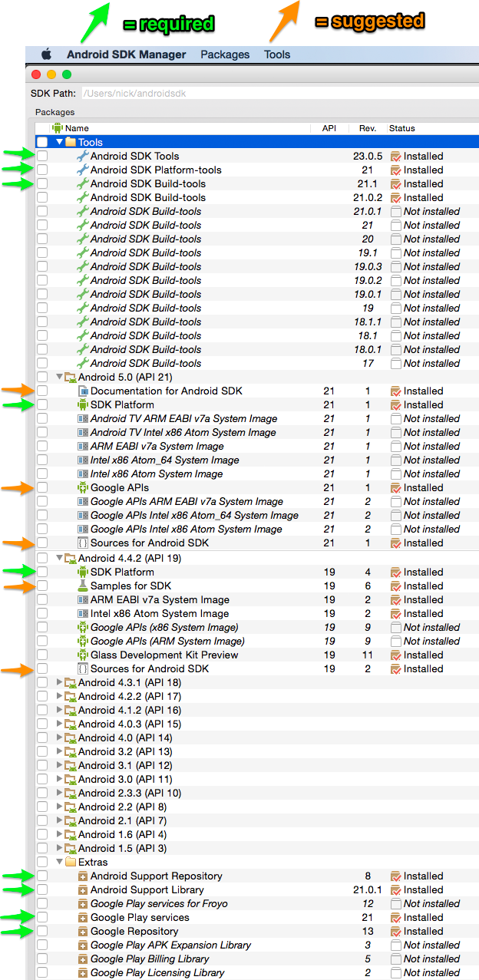Click Android 4.0 (API 14) folder icon
Screen dimensions: 479x980
click(71, 737)
